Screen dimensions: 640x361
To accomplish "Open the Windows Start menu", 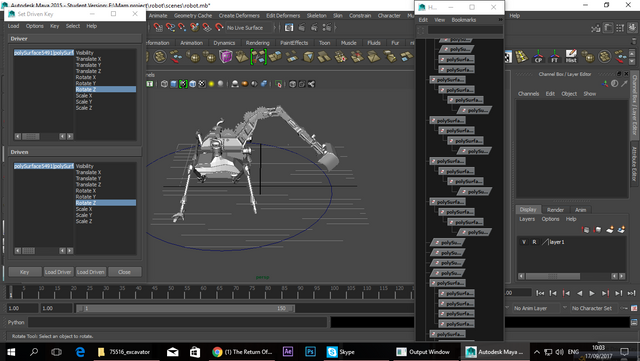I will click(11, 352).
